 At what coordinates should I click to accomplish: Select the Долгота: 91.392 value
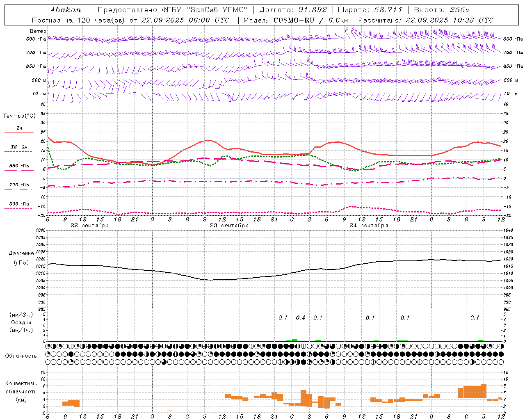coord(293,9)
